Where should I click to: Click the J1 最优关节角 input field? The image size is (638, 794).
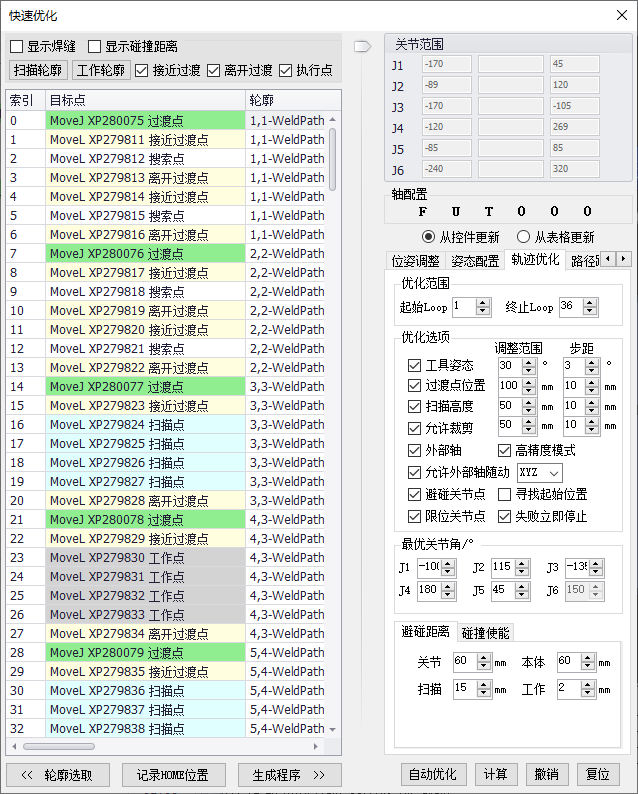point(427,567)
